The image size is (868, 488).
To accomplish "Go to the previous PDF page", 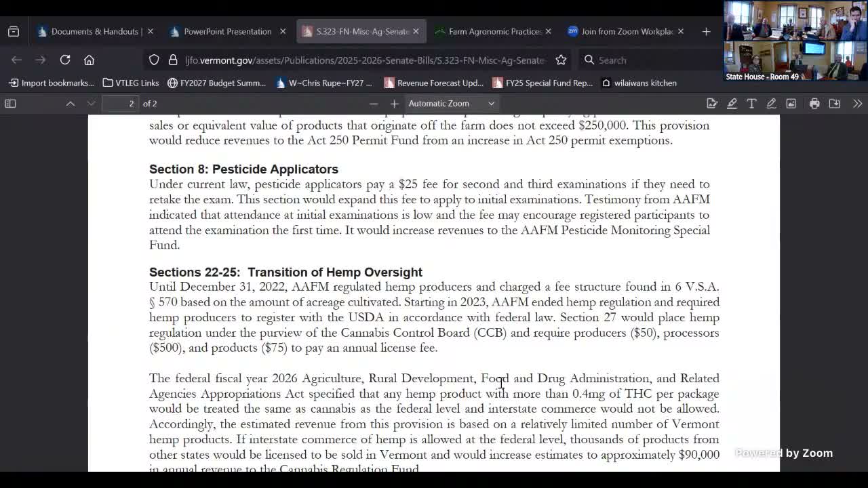I will (71, 104).
